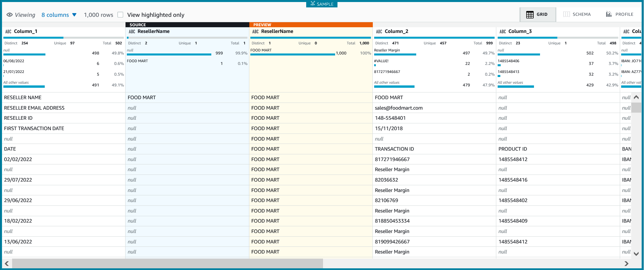Click the 1485548413 value in Column_3 statistics
Viewport: 644px width, 270px height.
[x=508, y=72]
